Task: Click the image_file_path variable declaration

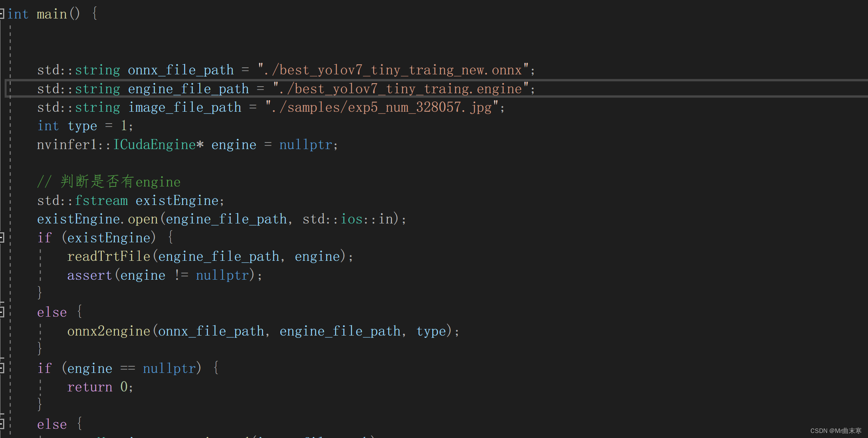Action: (x=185, y=107)
